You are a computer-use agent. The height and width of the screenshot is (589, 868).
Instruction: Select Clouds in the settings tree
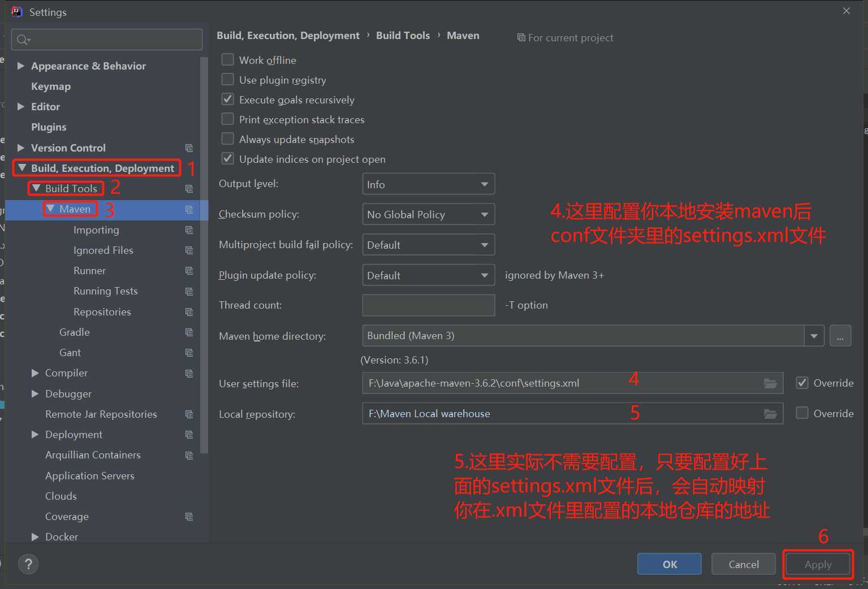(x=61, y=496)
